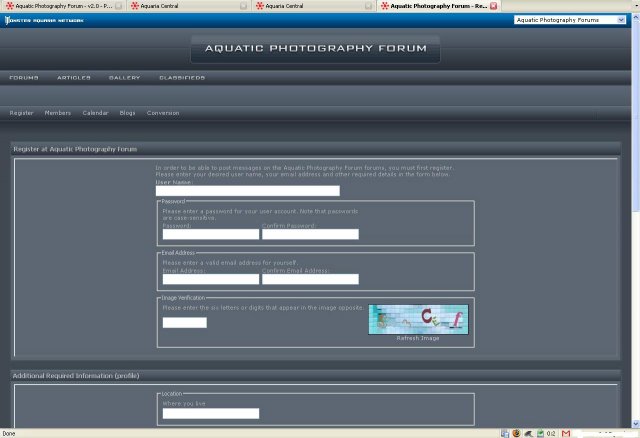Click the Gmail notifier icon in status bar

point(567,433)
